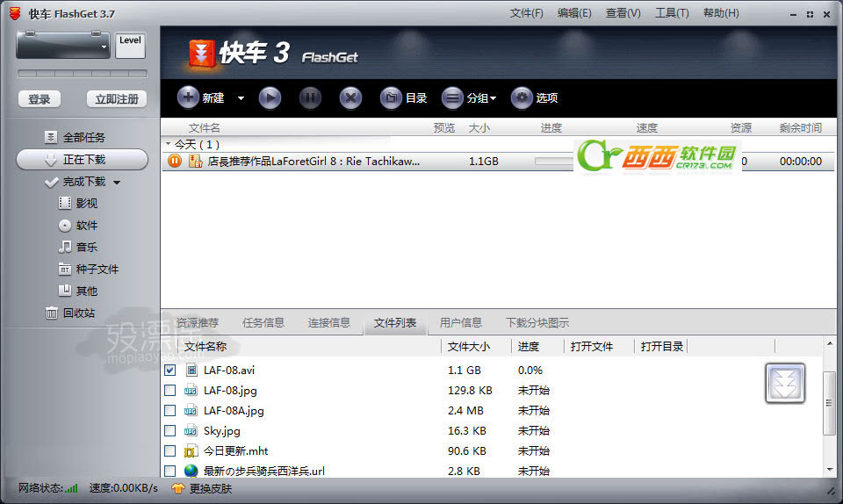Check the Sky.jpg checkbox
Screen dimensions: 843x504
point(169,430)
